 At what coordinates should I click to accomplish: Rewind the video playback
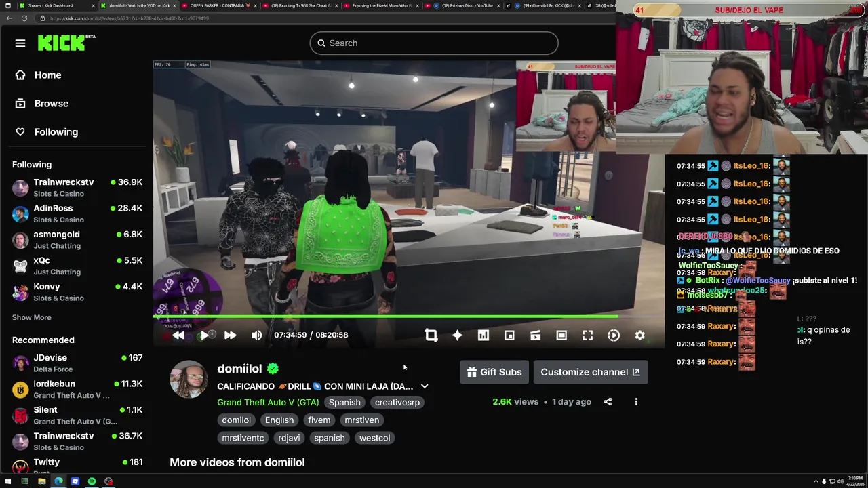pos(178,335)
